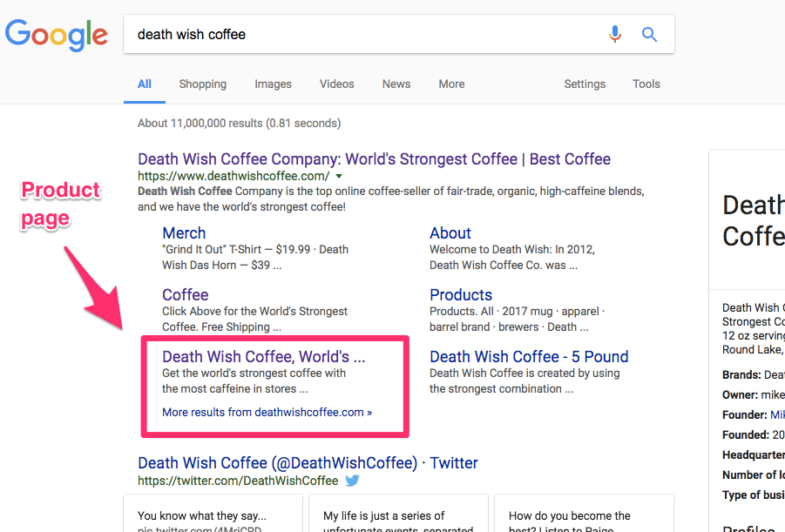Expand the green arrow beside deathwishcoffee.com
The height and width of the screenshot is (532, 785).
pyautogui.click(x=338, y=174)
